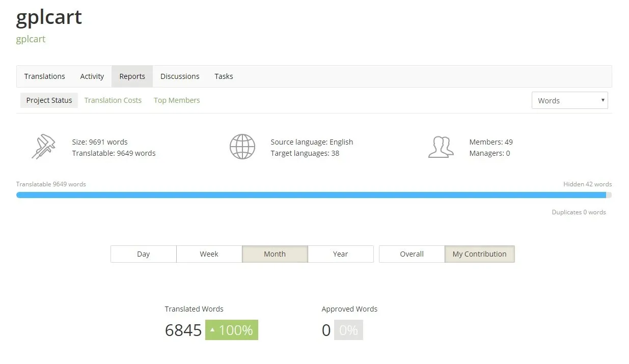Click the caliper size icon
This screenshot has height=364, width=629.
click(43, 147)
